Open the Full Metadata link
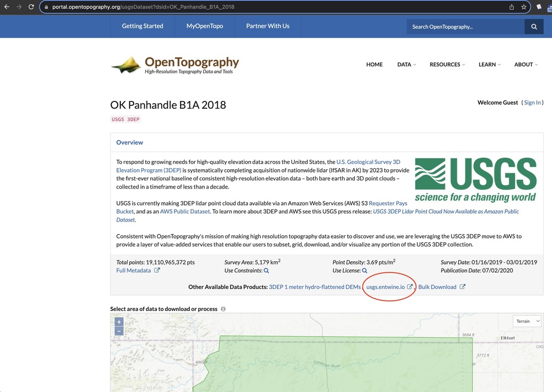This screenshot has width=552, height=392. [134, 270]
